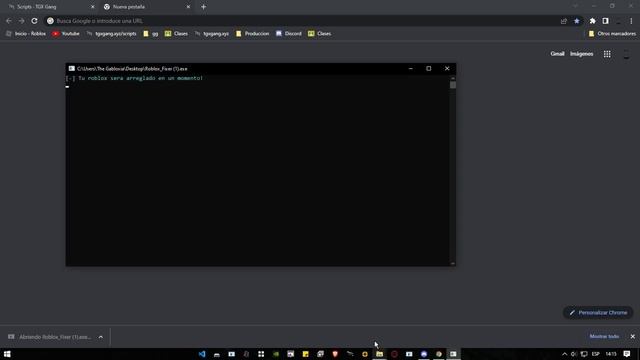Close the Nueva pestaña tab

coord(188,7)
